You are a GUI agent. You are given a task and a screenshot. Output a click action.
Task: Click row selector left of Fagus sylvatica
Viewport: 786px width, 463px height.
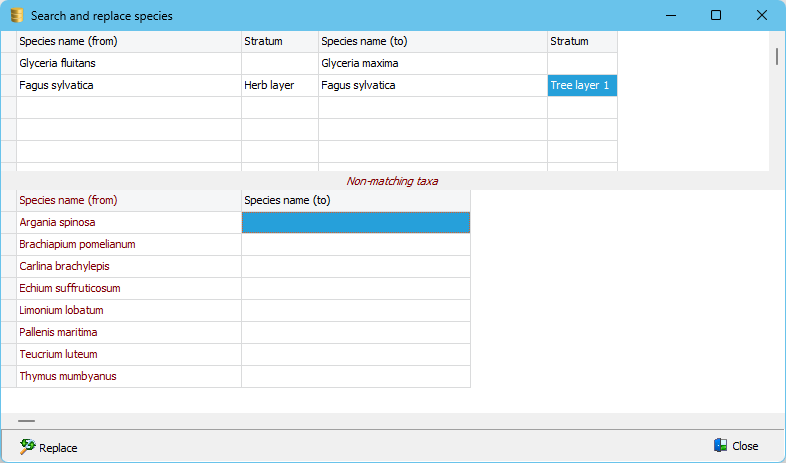tap(9, 86)
